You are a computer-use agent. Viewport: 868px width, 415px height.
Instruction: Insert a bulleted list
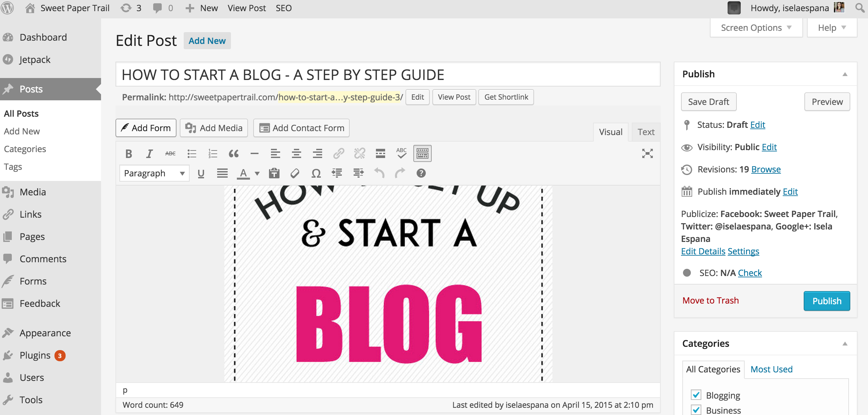coord(192,154)
